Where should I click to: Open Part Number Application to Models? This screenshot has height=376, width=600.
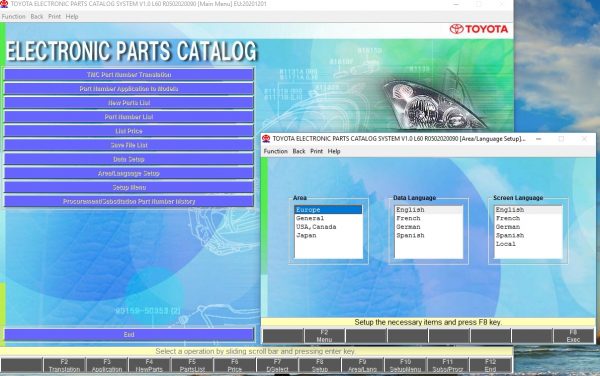[129, 89]
